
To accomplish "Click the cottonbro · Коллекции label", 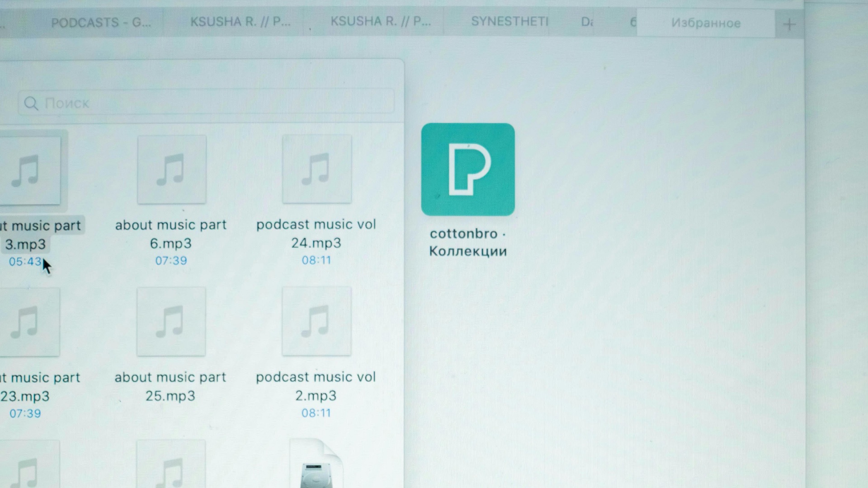I will pos(468,242).
